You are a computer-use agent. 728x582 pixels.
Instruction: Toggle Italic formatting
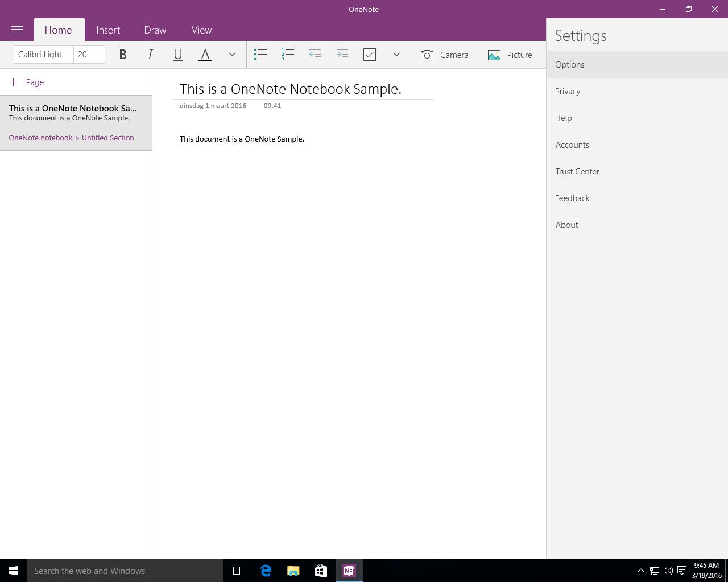tap(150, 55)
